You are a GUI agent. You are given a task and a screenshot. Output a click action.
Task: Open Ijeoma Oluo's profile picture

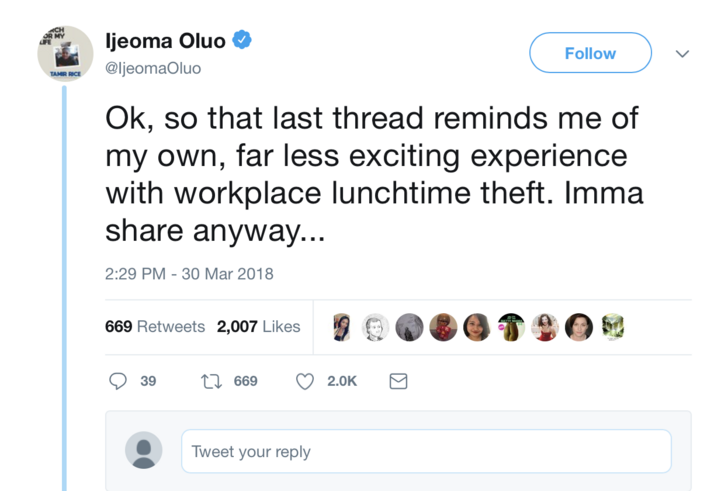65,53
